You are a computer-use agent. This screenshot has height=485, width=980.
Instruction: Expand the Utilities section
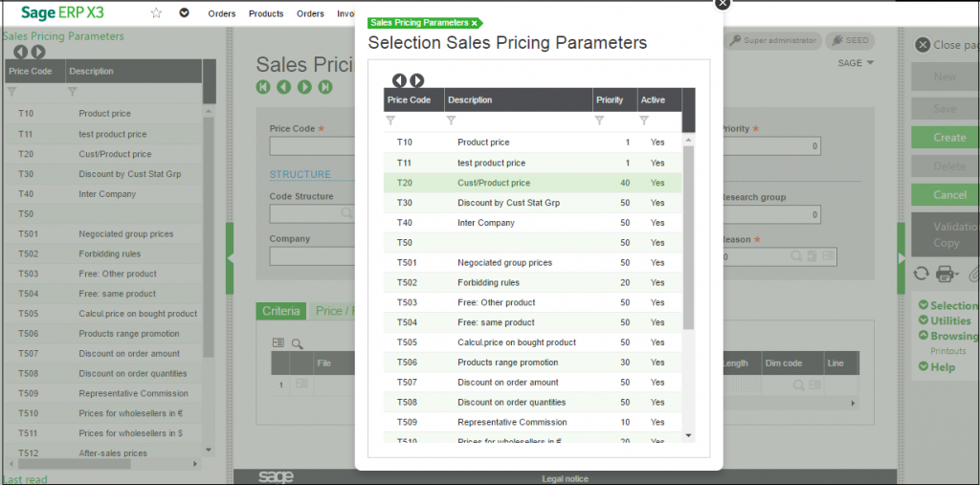[945, 320]
